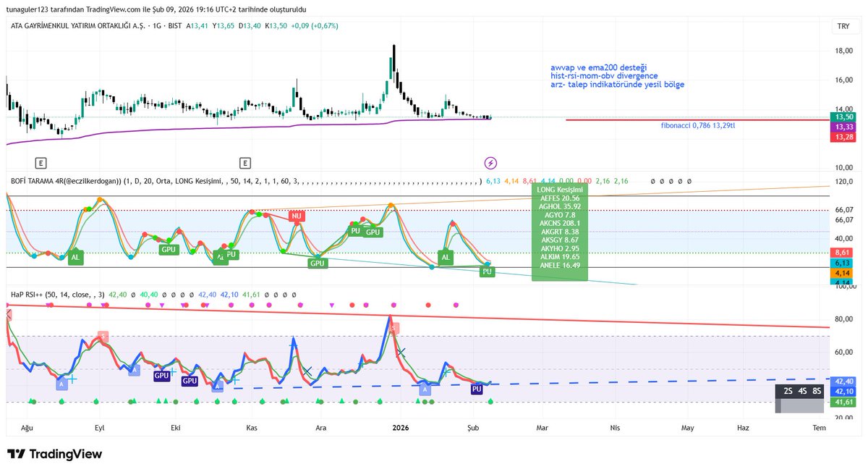Click the fibonacci 0,786 13,29tl annotation

tap(698, 125)
